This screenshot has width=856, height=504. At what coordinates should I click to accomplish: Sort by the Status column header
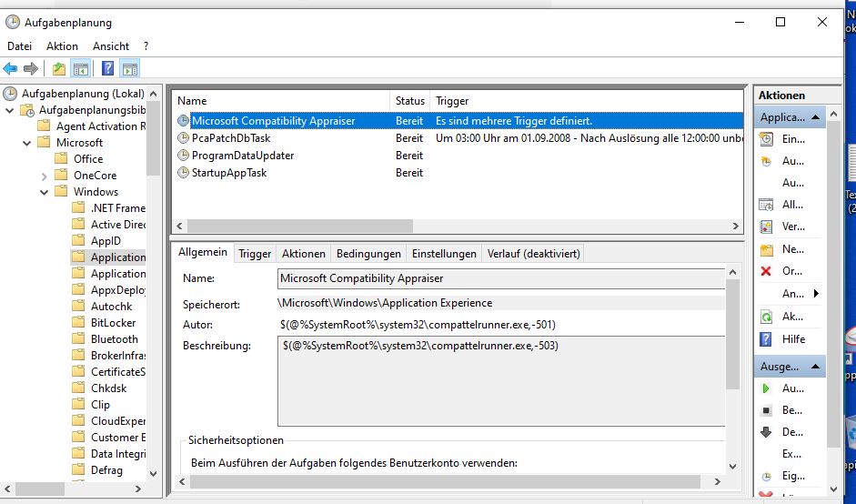(x=410, y=101)
